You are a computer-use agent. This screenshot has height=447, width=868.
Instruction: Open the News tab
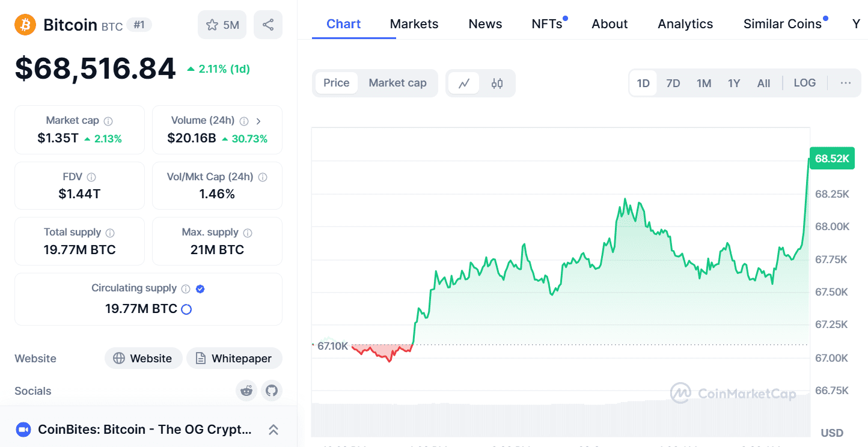484,24
